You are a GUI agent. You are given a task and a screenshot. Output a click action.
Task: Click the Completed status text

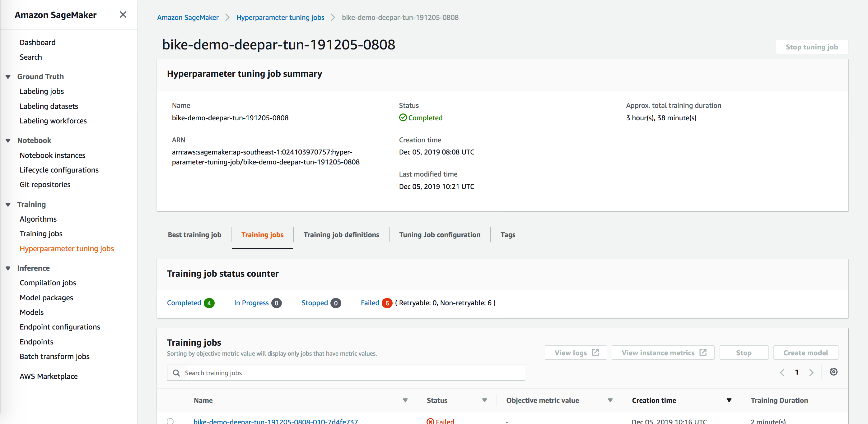425,118
